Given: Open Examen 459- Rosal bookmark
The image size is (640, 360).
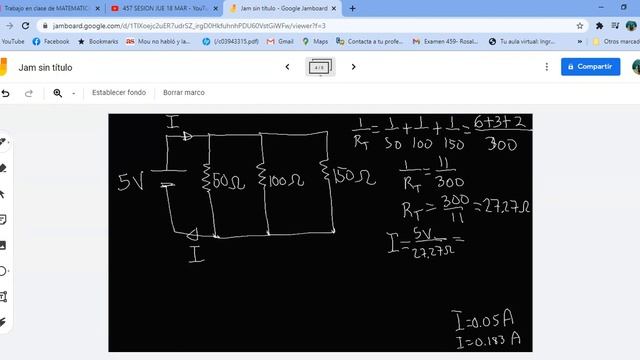Looking at the screenshot, I should tap(445, 42).
